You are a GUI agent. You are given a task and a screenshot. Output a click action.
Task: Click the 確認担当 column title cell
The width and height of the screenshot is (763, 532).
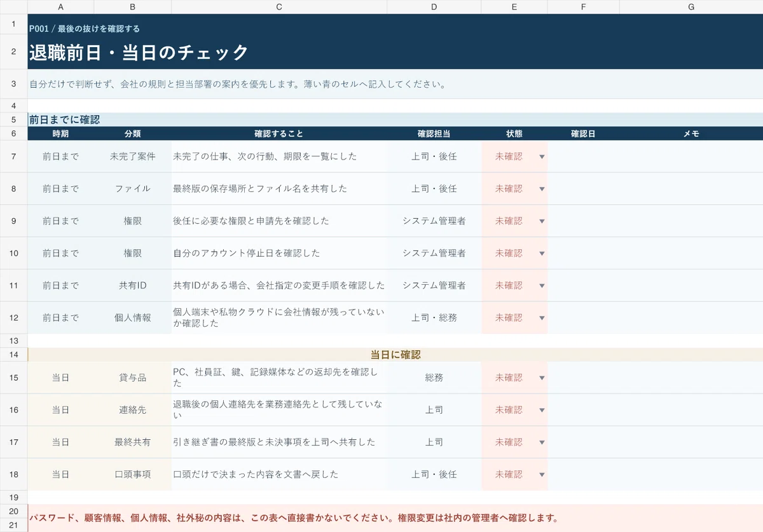[434, 133]
